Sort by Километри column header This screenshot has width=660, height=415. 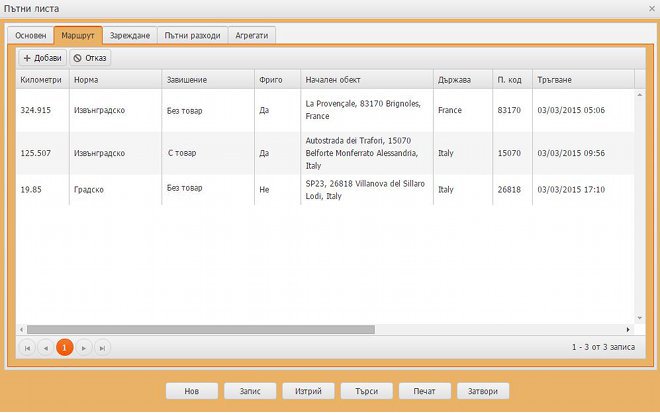[42, 78]
